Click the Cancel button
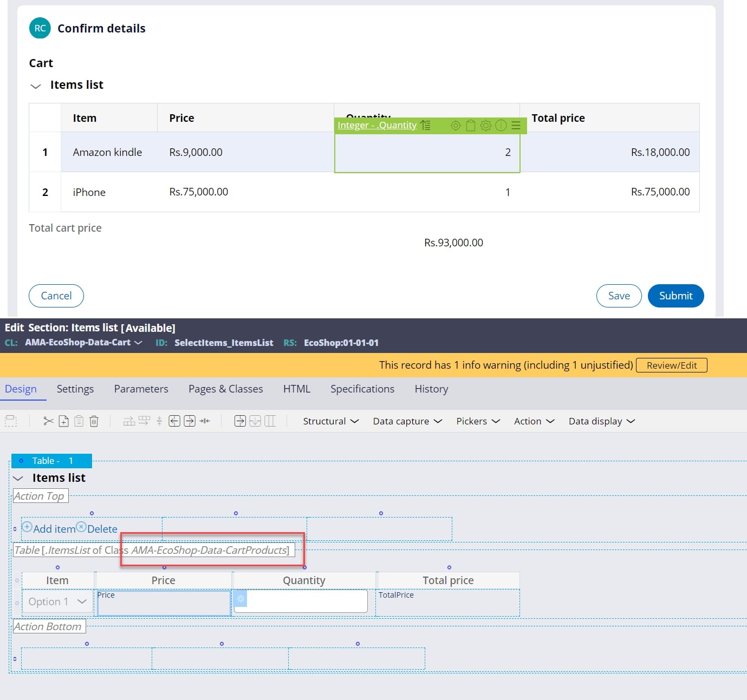Image resolution: width=747 pixels, height=700 pixels. tap(56, 296)
